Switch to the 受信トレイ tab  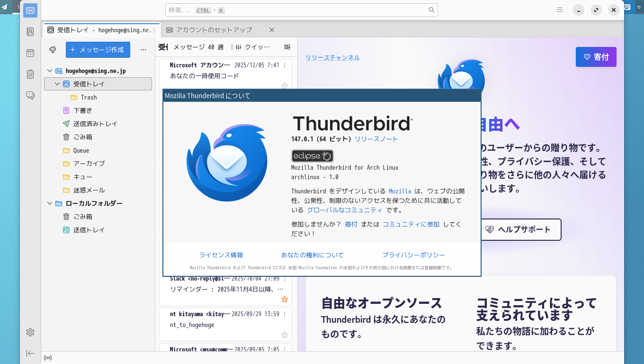click(x=102, y=30)
